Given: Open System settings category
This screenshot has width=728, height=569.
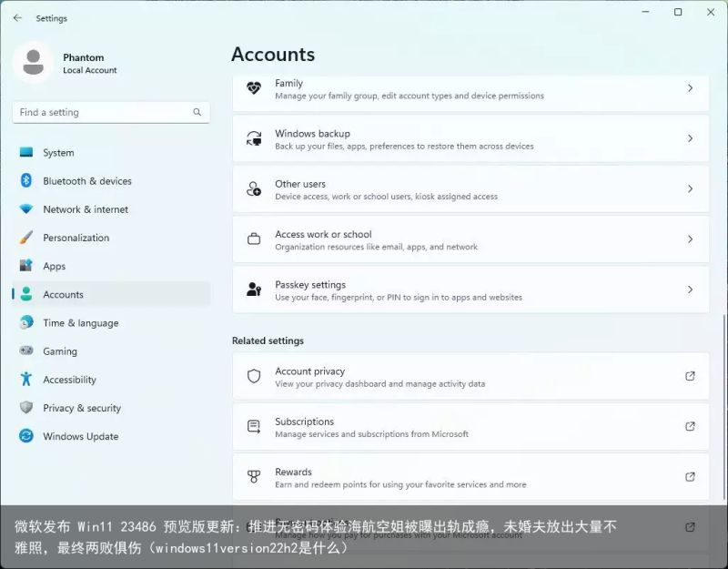Looking at the screenshot, I should (x=111, y=152).
